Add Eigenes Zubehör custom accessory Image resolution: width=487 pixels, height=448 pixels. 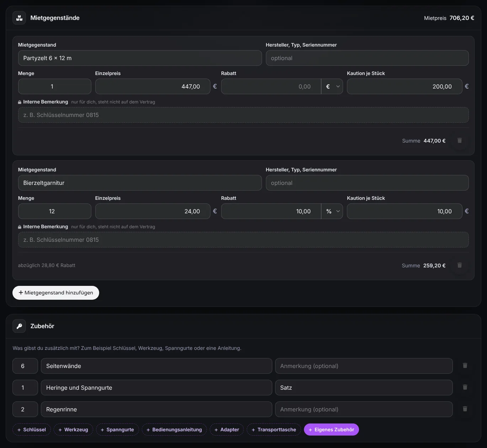pyautogui.click(x=331, y=430)
